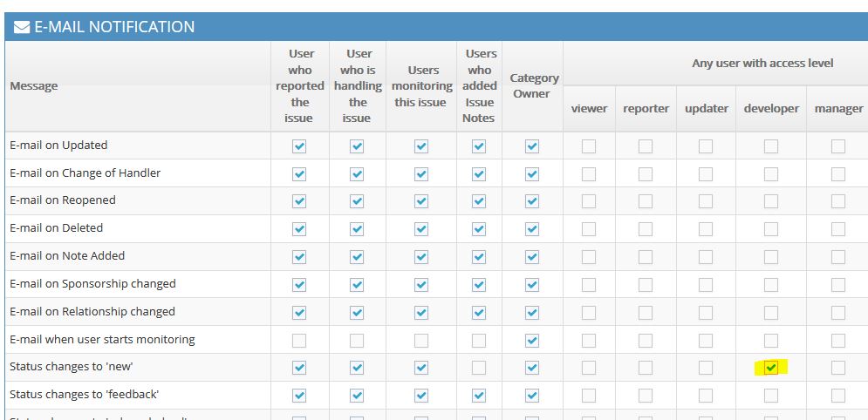Uncheck Category Owner for E-mail on Deleted
The height and width of the screenshot is (420, 868).
click(x=531, y=229)
